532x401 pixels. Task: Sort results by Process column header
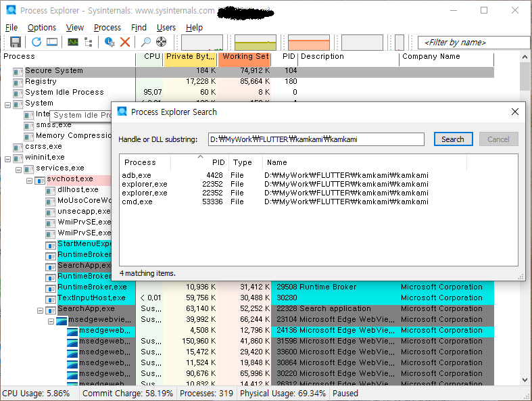145,163
